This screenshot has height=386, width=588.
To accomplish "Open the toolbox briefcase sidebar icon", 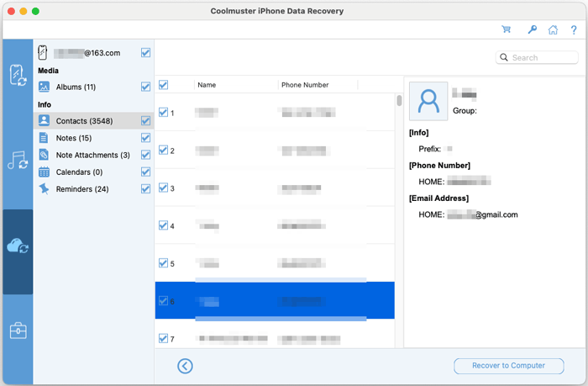I will pyautogui.click(x=18, y=330).
